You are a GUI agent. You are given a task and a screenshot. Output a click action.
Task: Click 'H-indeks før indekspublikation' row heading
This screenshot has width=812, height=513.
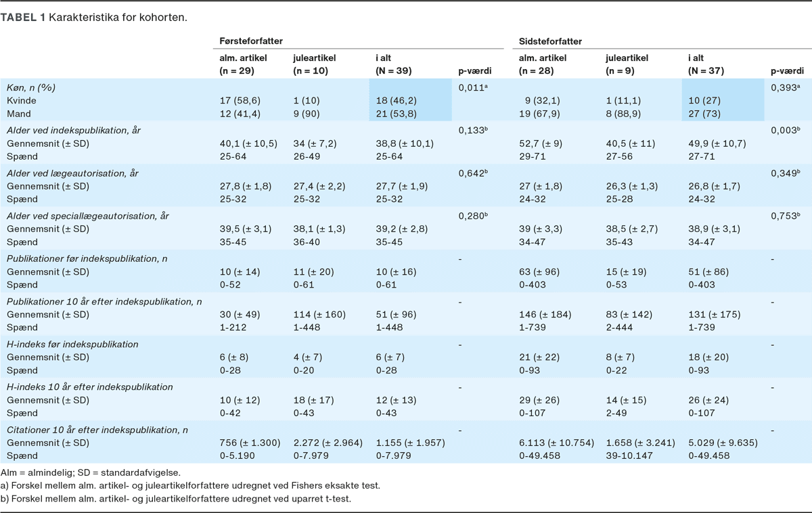72,344
